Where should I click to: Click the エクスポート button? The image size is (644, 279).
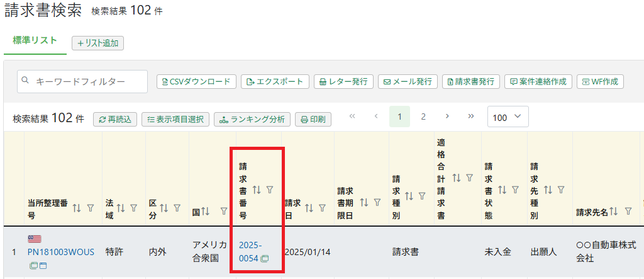point(275,81)
